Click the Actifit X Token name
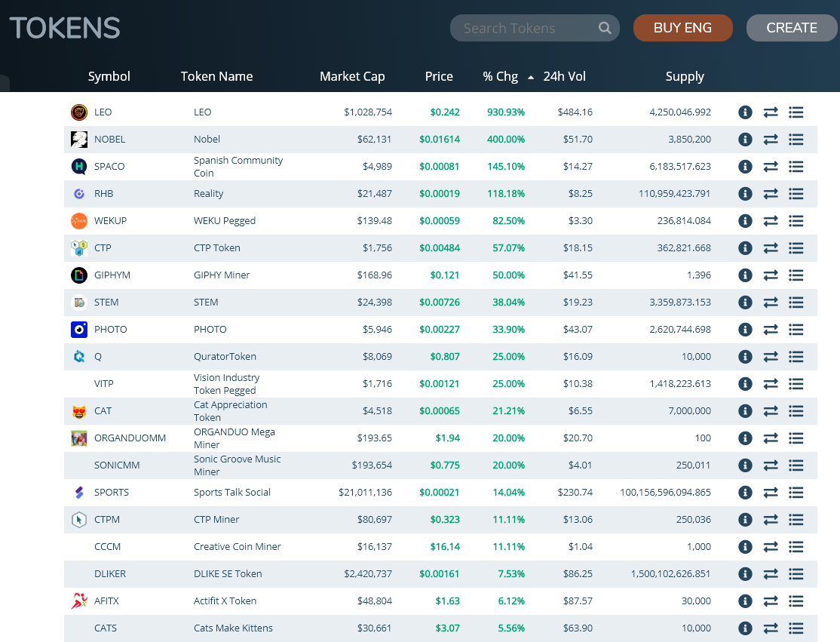The image size is (840, 642). pos(225,601)
